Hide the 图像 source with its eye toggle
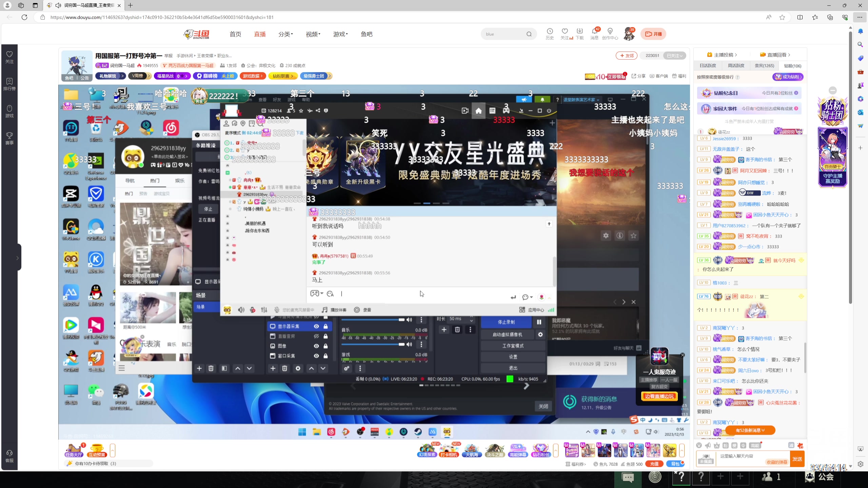868x488 pixels. (x=316, y=346)
